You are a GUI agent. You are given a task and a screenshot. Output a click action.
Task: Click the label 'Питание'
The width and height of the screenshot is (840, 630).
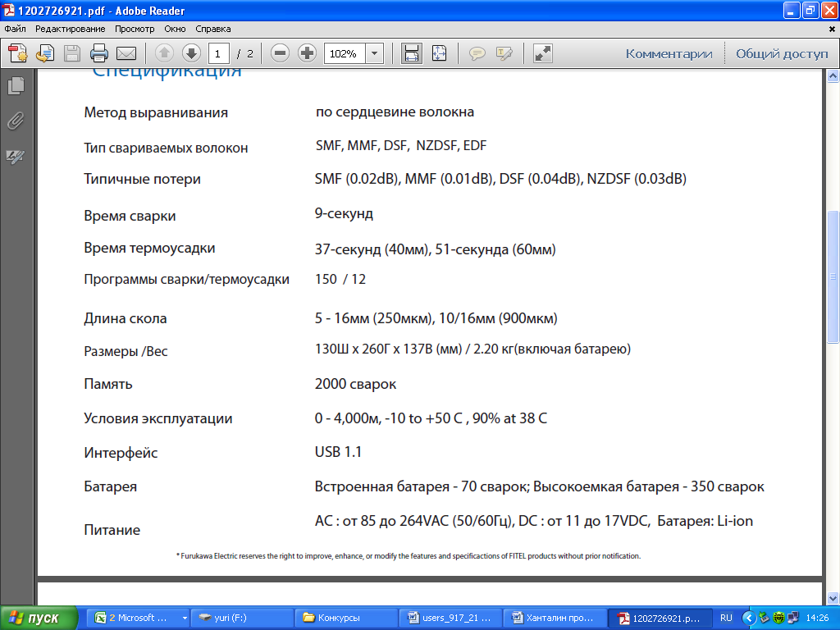coord(112,530)
